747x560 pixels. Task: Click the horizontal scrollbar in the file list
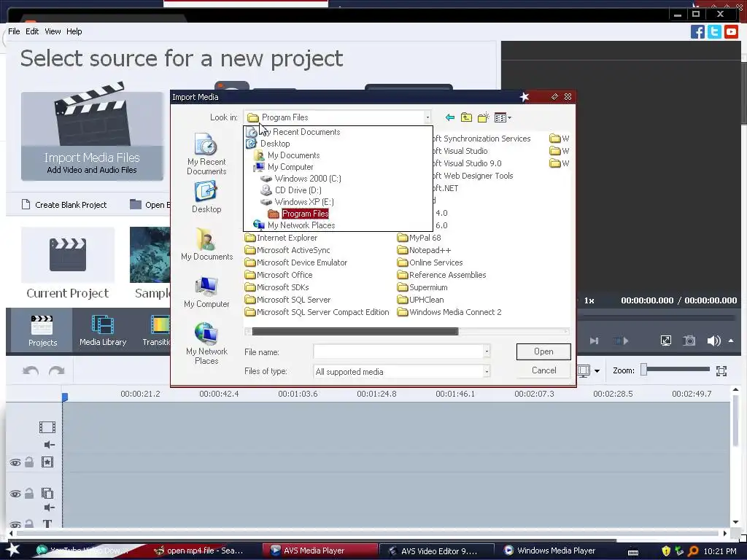coord(355,332)
